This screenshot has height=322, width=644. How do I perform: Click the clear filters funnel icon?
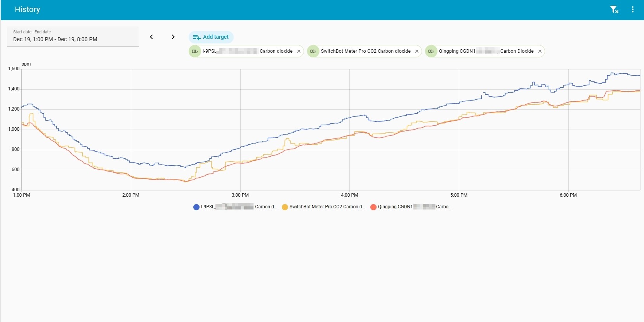pos(614,10)
